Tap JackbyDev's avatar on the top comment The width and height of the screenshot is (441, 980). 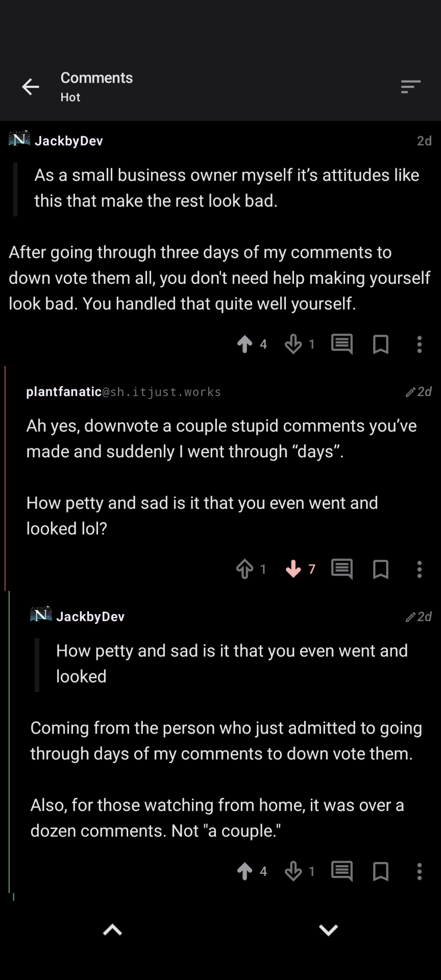tap(19, 139)
